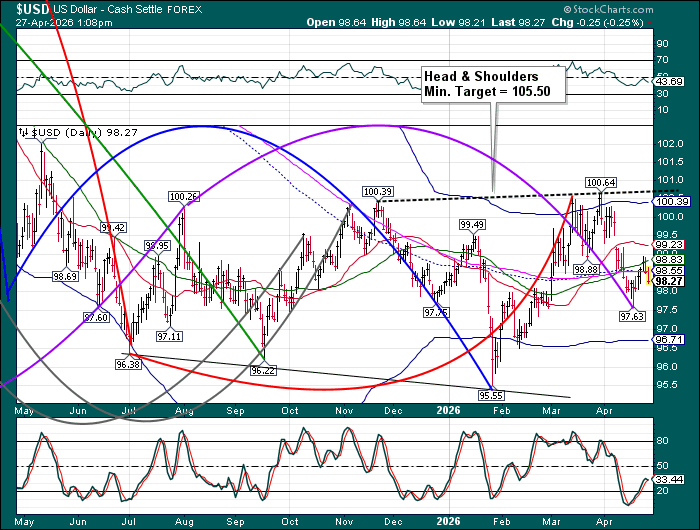Select the Head & Shoulders annotation box
The height and width of the screenshot is (530, 700).
(x=493, y=84)
